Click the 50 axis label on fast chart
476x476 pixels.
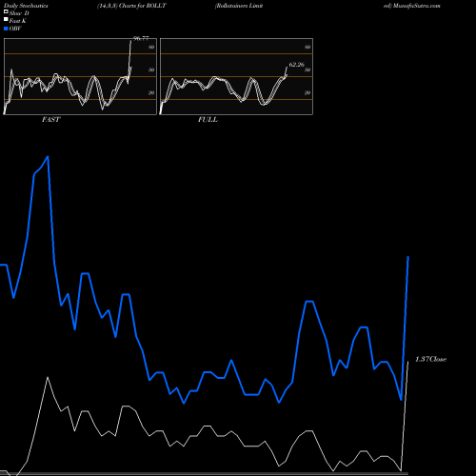pos(151,69)
